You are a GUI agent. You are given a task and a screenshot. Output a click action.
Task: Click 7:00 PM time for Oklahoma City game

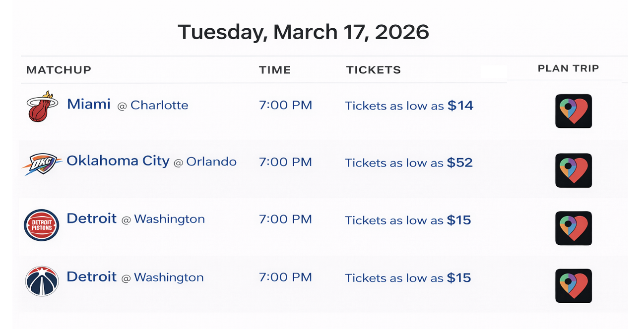pos(285,162)
